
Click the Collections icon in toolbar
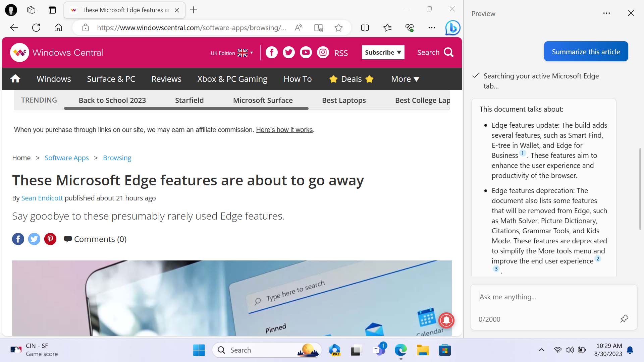coord(387,27)
